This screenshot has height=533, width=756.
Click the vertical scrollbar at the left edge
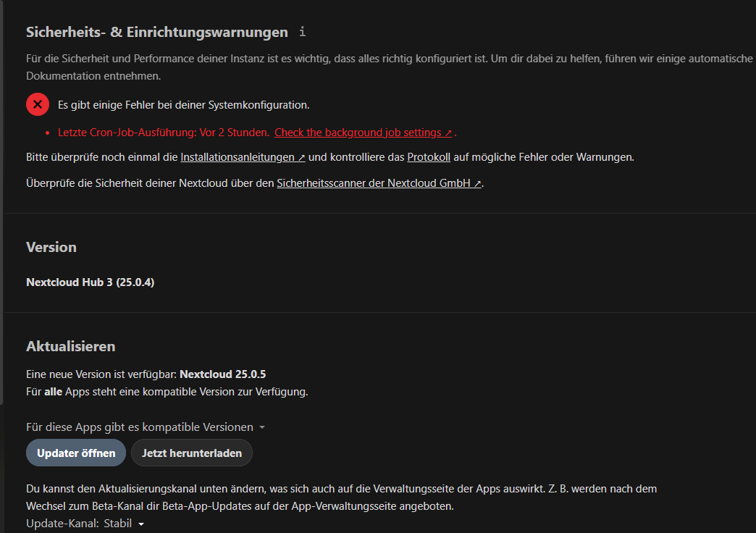(1, 203)
